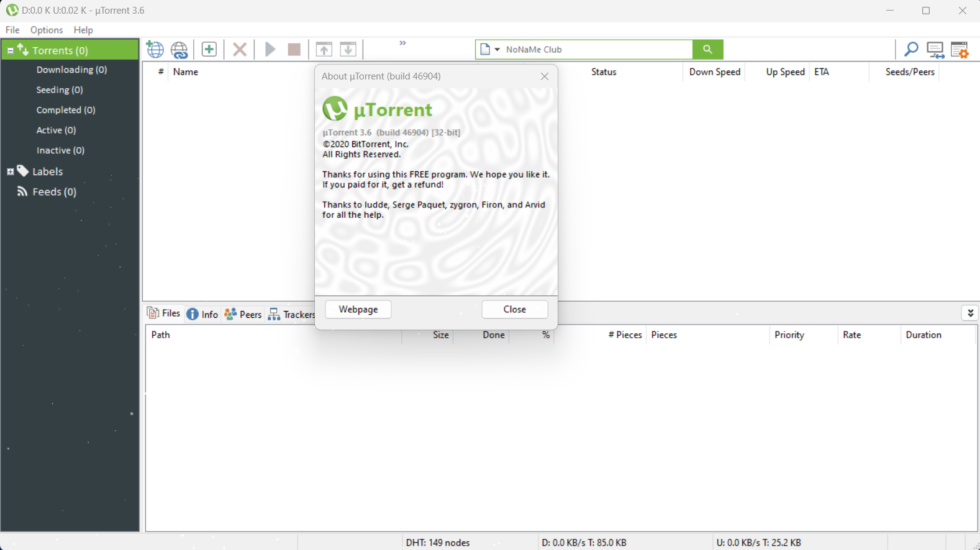Screen dimensions: 980x550
Task: Click the Webpage button in About dialog
Action: click(x=358, y=309)
